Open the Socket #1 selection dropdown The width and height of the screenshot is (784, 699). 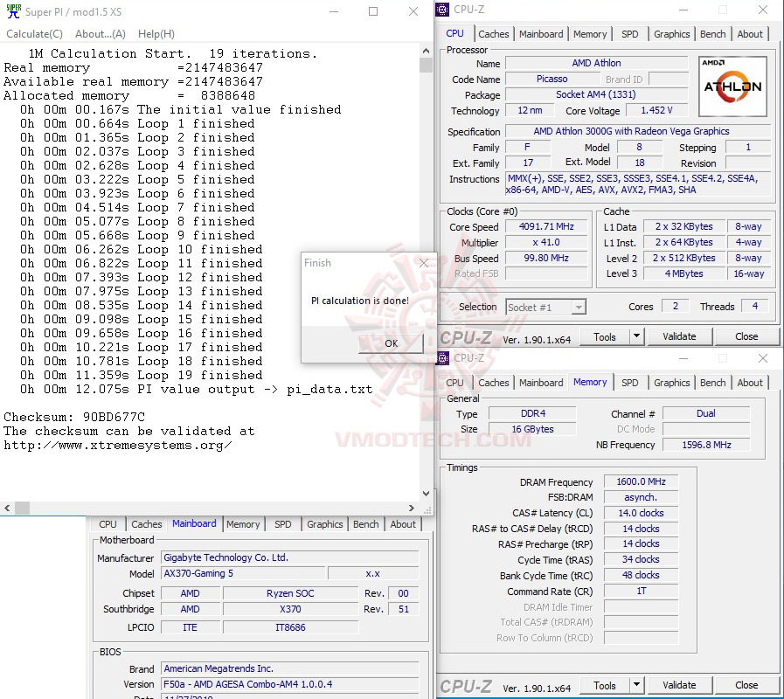pyautogui.click(x=545, y=307)
